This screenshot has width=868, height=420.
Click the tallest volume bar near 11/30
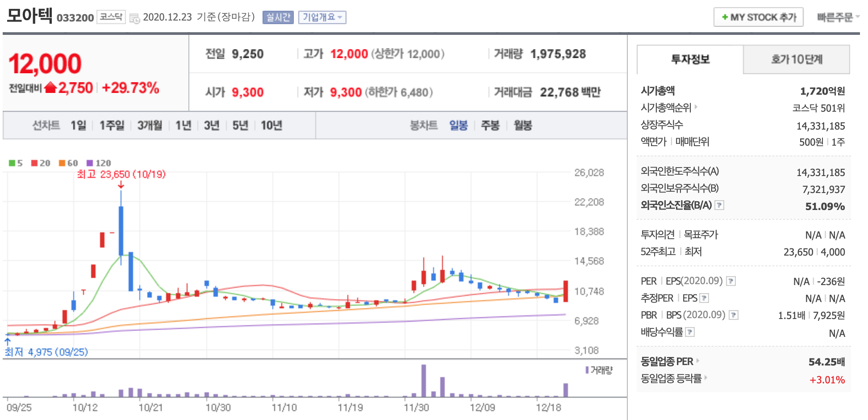423,381
